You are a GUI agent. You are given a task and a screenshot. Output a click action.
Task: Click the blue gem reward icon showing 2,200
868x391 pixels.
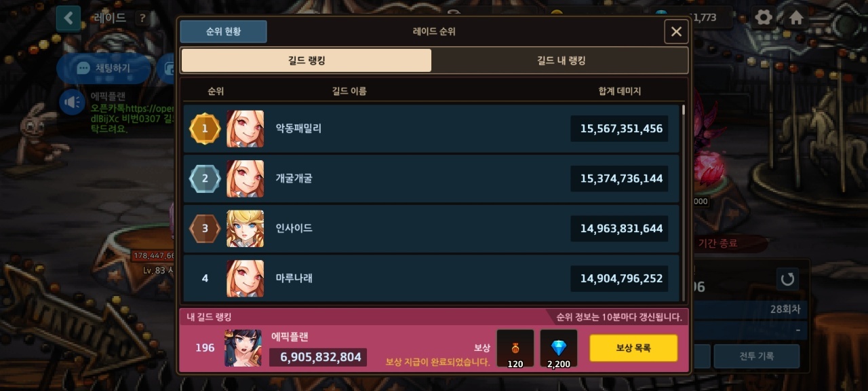[559, 348]
